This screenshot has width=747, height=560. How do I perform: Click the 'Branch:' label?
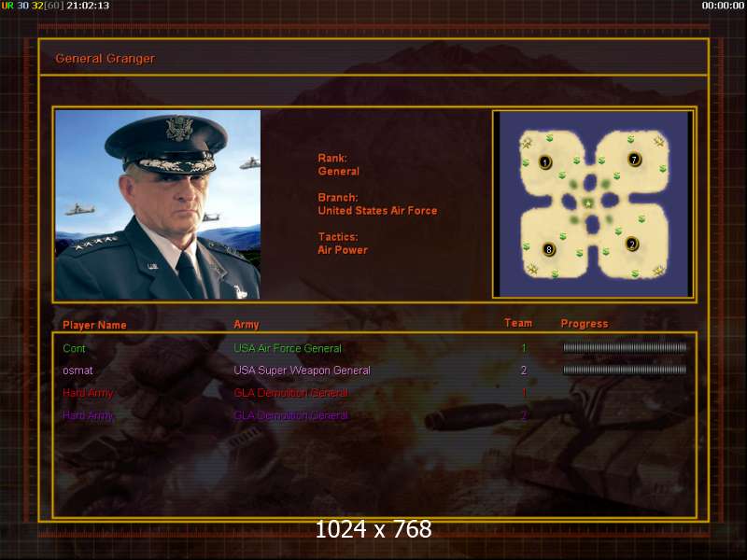[x=338, y=198]
